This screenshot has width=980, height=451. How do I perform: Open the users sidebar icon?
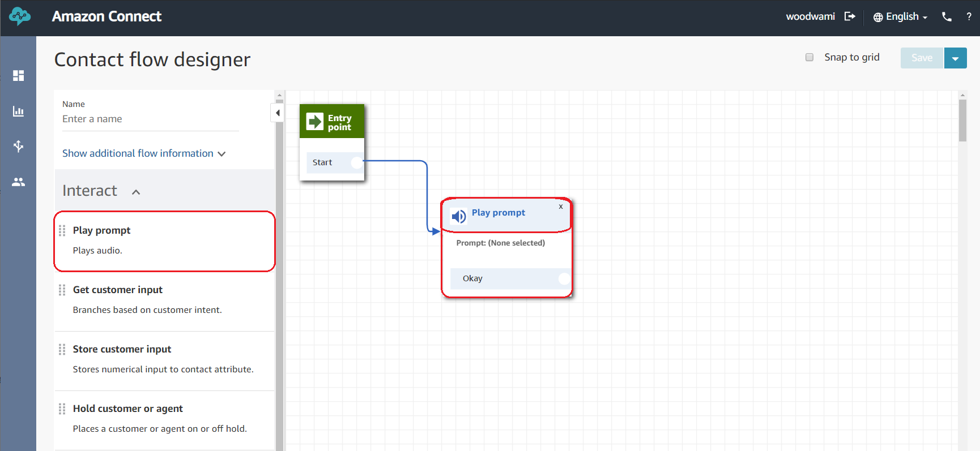[x=18, y=182]
